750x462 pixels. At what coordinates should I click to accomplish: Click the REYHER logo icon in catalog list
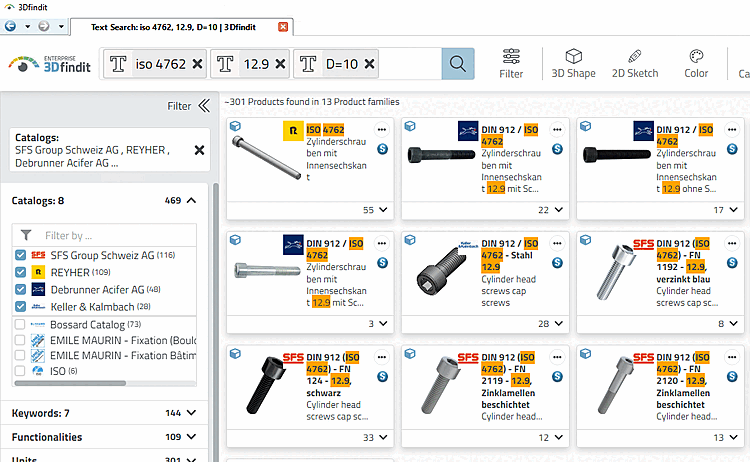click(38, 272)
